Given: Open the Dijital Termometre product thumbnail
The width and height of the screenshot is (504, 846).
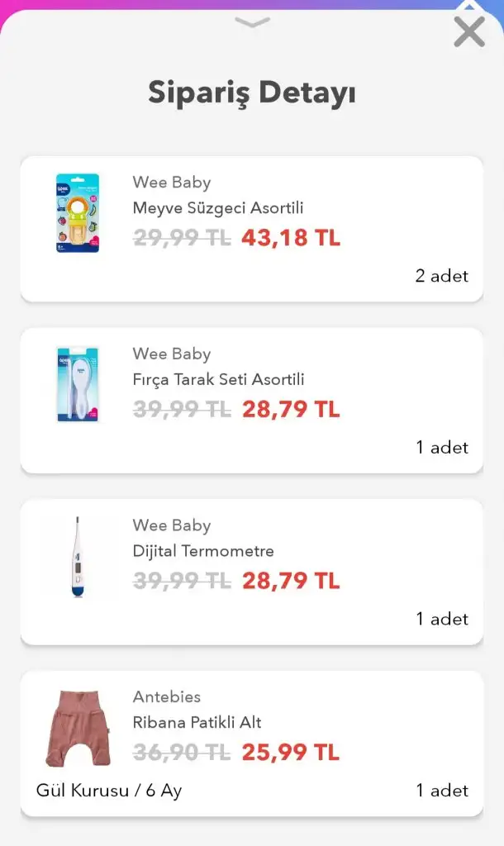Looking at the screenshot, I should pos(78,556).
